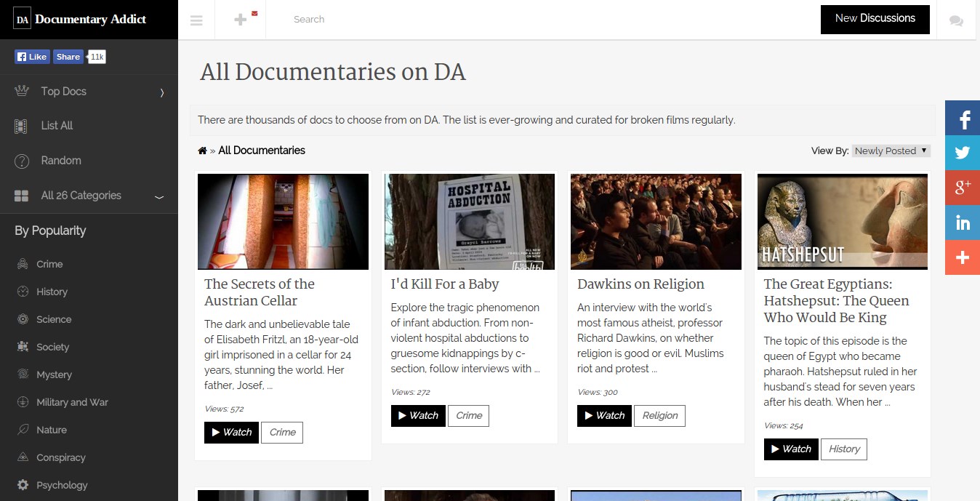Screen dimensions: 980x501
Task: Watch The Secrets of the Austrian Cellar
Action: point(231,432)
